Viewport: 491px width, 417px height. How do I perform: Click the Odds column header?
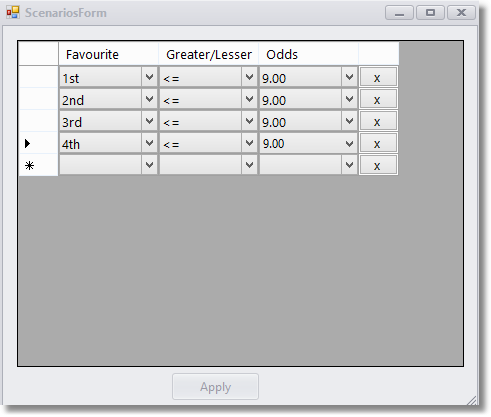point(308,54)
